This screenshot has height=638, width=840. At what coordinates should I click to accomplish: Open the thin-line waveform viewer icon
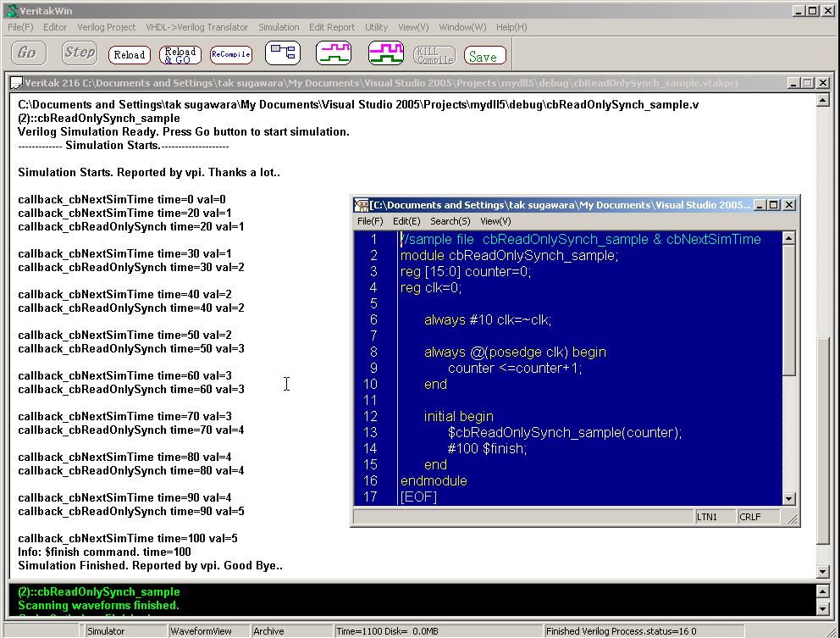(x=334, y=53)
